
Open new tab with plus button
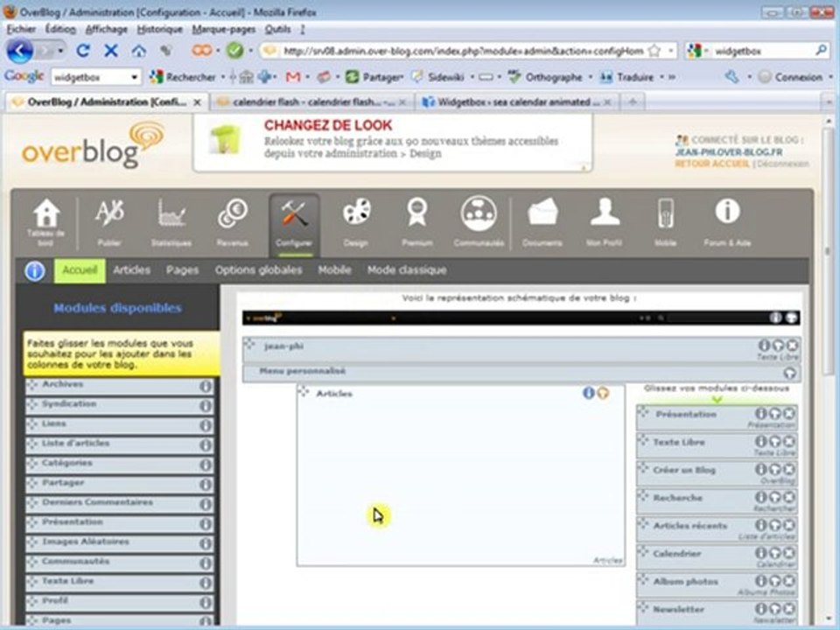click(x=633, y=101)
